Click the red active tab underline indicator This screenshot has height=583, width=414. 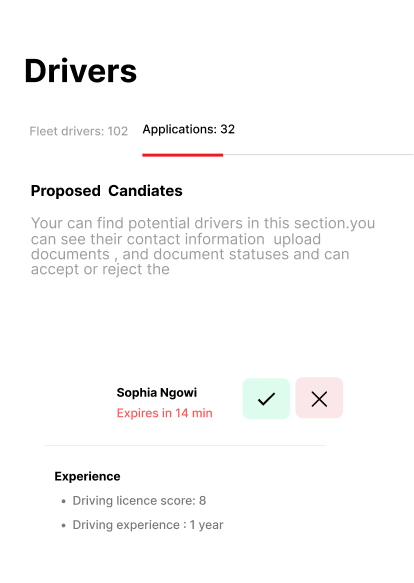pyautogui.click(x=183, y=155)
